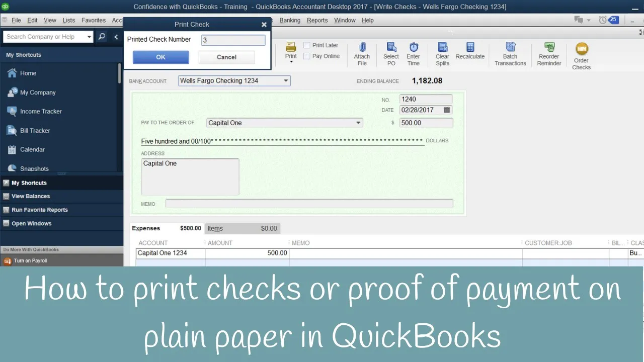Viewport: 644px width, 362px height.
Task: Open the Favorites menu
Action: [x=94, y=20]
